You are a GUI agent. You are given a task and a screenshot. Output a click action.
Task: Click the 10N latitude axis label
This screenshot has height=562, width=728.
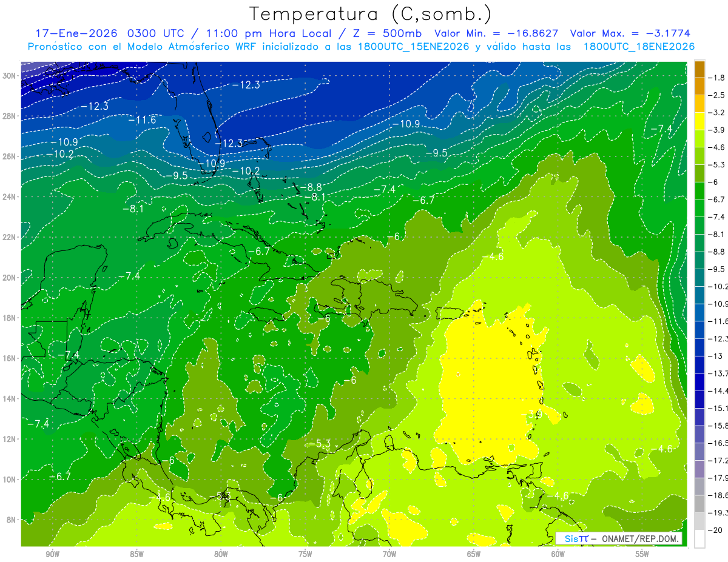point(9,480)
